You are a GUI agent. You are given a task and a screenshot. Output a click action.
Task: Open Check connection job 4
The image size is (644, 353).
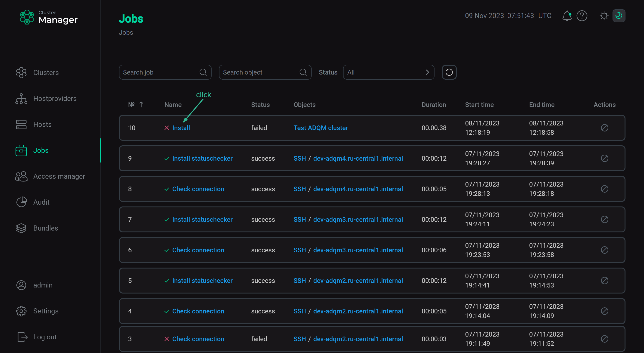pos(198,311)
